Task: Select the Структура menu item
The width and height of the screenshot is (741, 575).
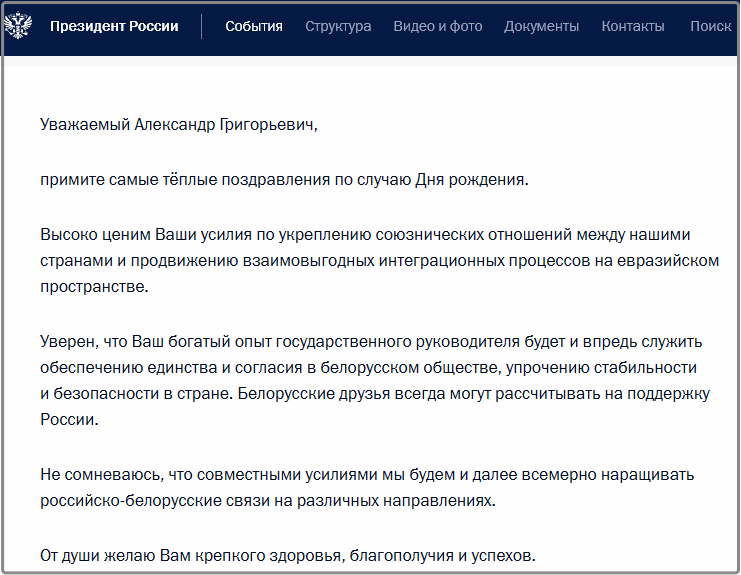Action: coord(338,26)
